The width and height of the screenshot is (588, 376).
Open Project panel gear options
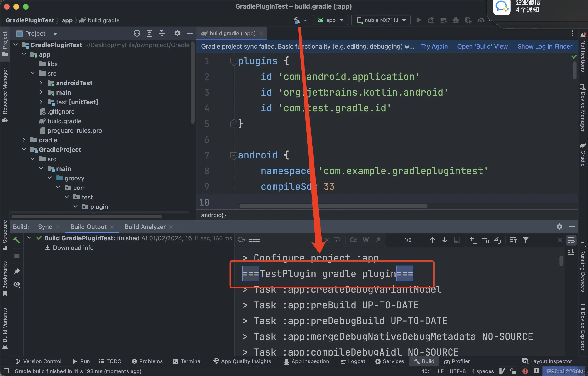coord(177,34)
